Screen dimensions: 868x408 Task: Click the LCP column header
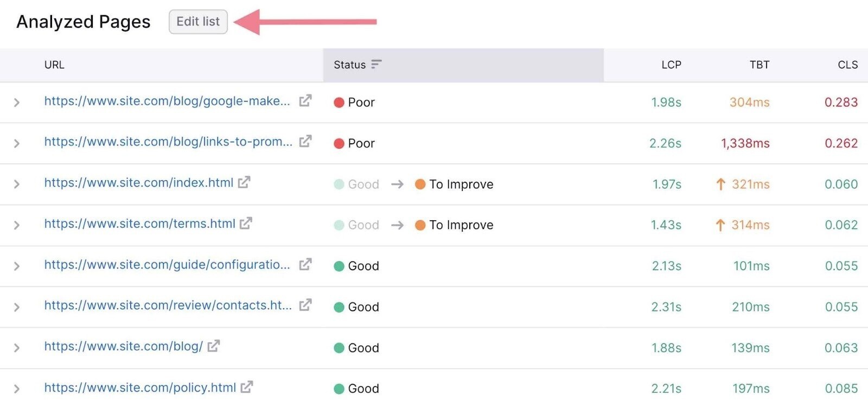point(671,65)
